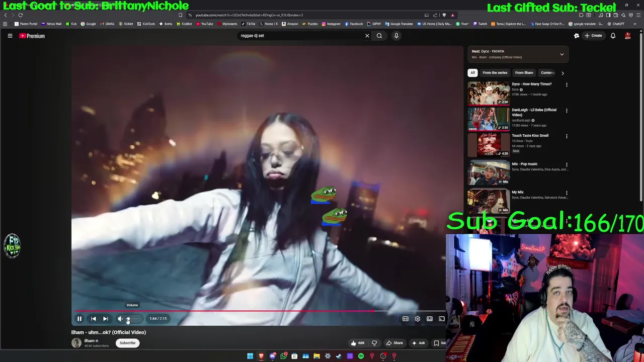The image size is (644, 362).
Task: Open the Instagram bookmark
Action: tap(331, 24)
